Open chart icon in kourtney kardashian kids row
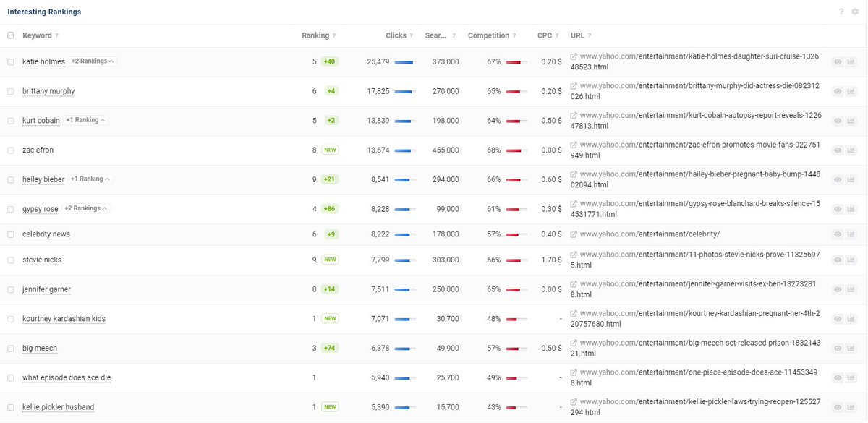Screen dimensions: 868x423 pyautogui.click(x=851, y=319)
